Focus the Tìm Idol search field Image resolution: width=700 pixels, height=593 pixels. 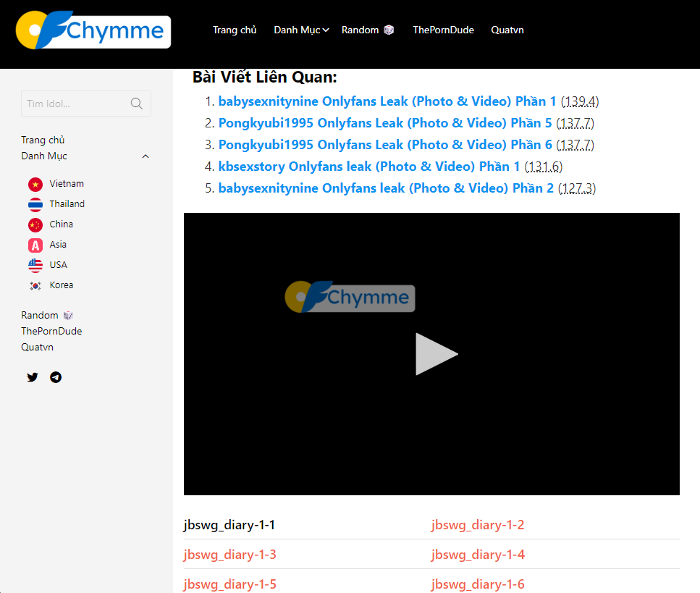click(75, 104)
